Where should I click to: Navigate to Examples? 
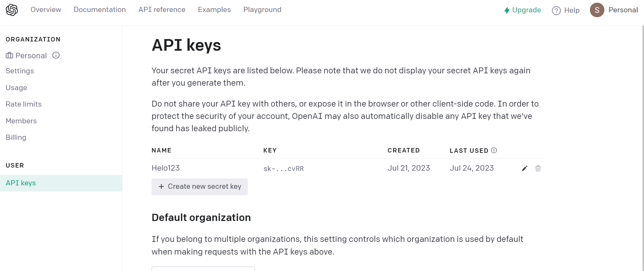[214, 10]
